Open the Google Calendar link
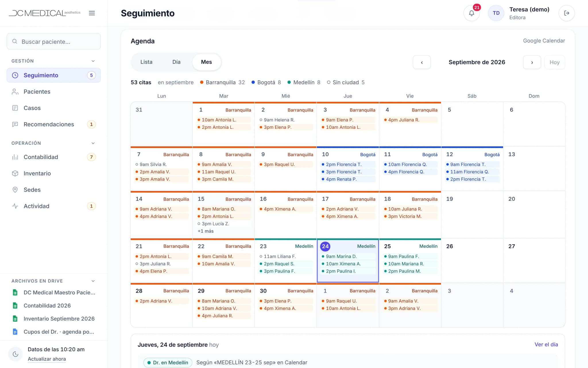Viewport: 588px width, 368px height. pos(544,41)
